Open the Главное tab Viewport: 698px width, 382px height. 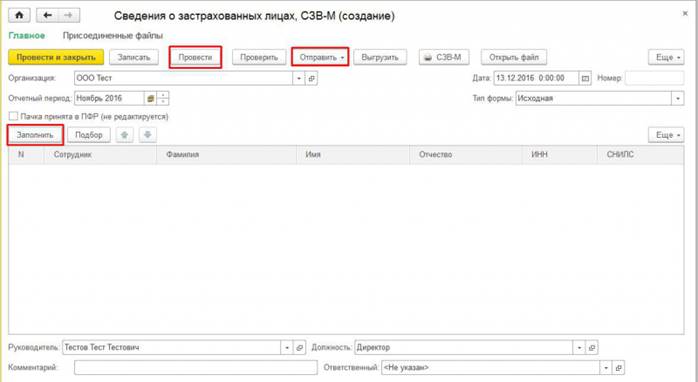point(27,36)
